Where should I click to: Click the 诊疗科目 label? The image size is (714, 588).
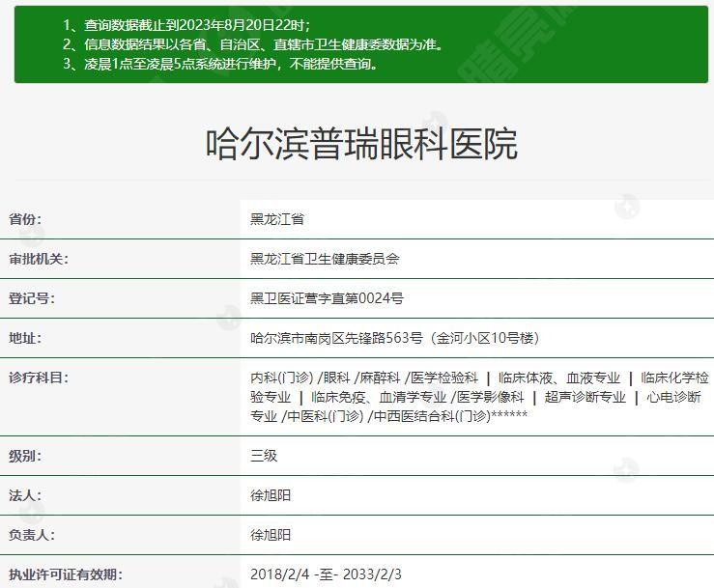39,378
